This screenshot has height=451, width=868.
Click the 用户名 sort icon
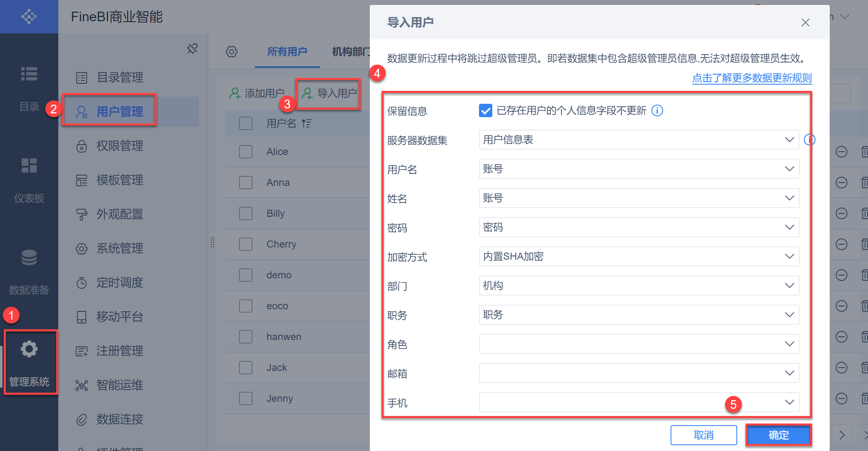point(306,123)
